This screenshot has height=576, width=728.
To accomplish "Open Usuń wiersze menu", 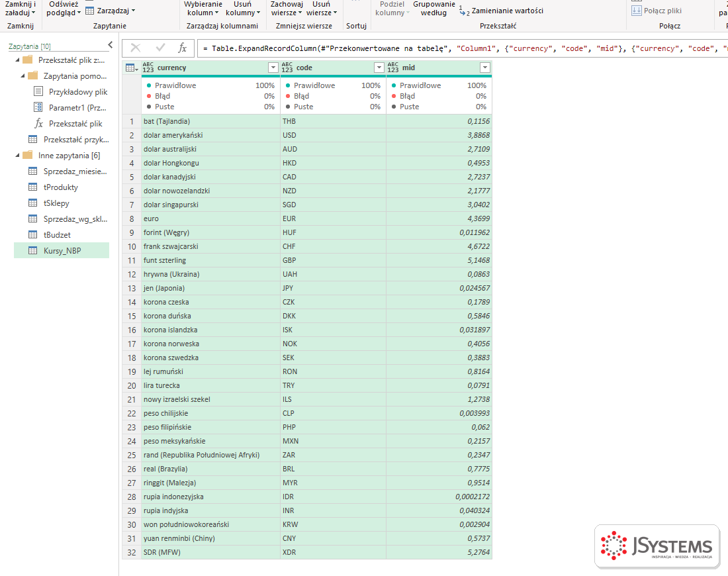I will click(321, 9).
